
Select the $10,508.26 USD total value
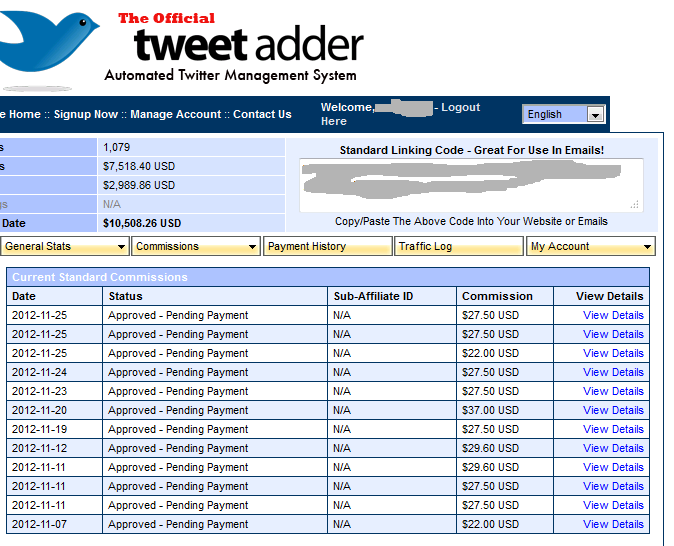(142, 223)
